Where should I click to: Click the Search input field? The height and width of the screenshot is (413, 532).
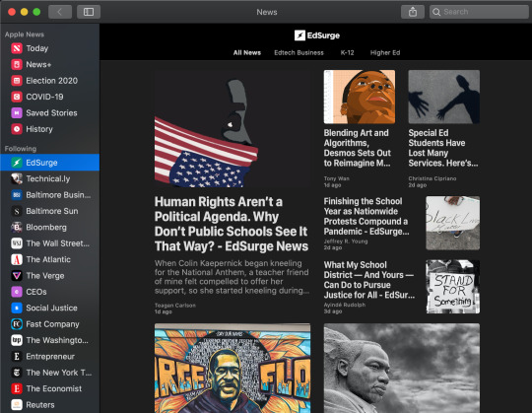click(x=479, y=12)
